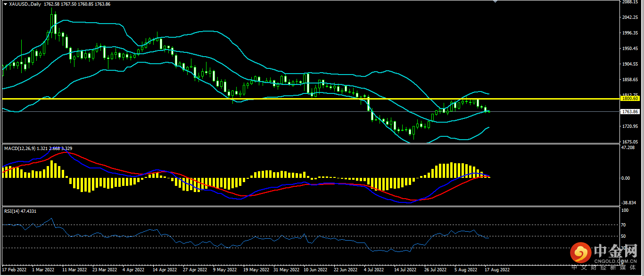
Task: Click the 1904.55 price scale label
Action: (x=630, y=64)
